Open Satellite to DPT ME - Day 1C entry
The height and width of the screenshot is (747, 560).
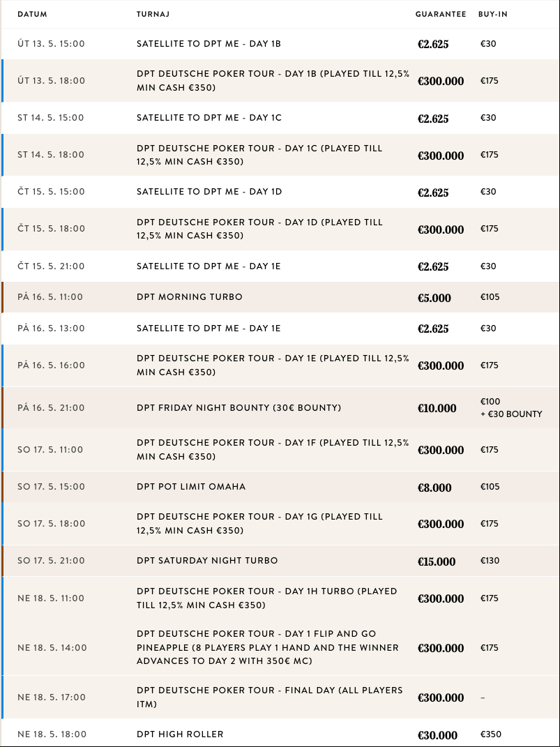pos(280,118)
